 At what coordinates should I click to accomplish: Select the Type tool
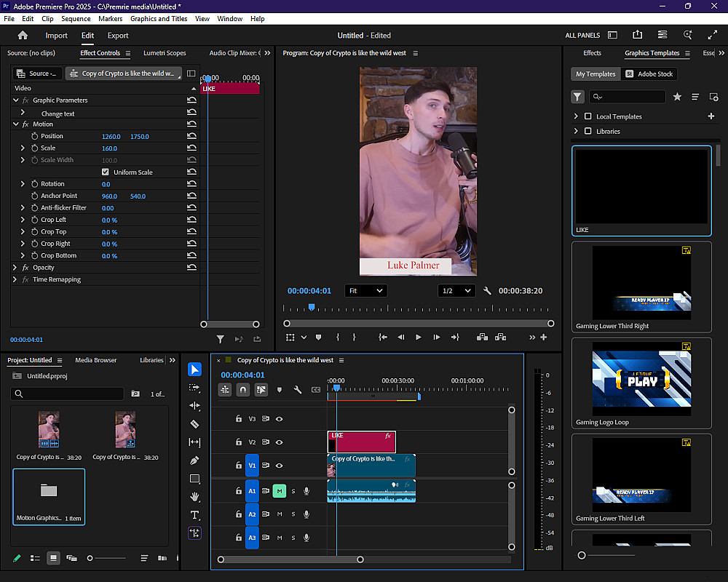[194, 515]
